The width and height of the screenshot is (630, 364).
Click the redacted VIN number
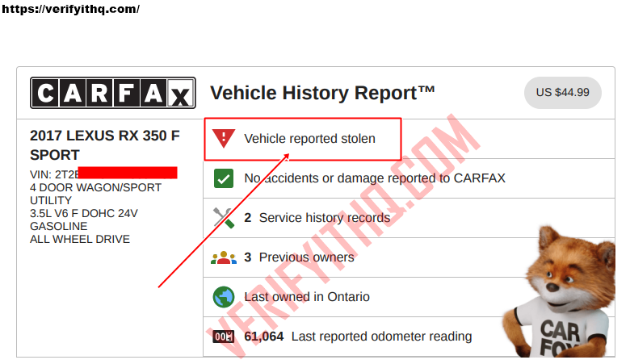128,173
